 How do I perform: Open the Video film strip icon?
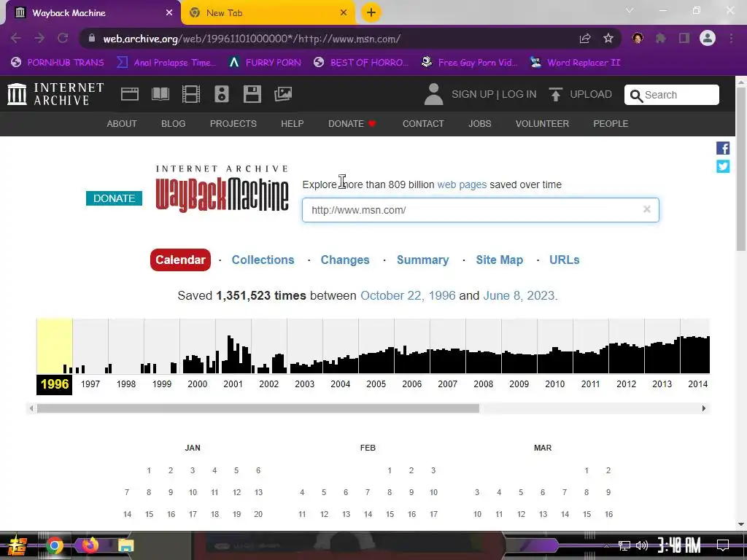[x=191, y=94]
